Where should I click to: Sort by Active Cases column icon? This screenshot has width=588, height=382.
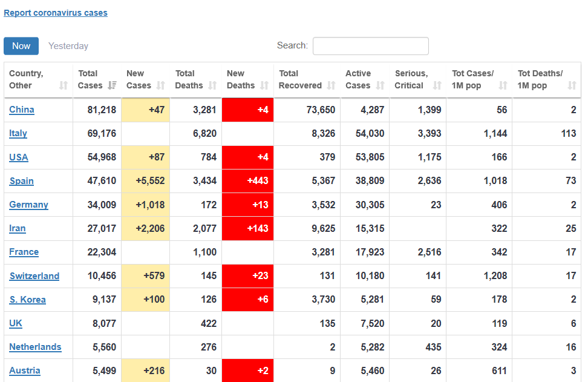pyautogui.click(x=380, y=85)
